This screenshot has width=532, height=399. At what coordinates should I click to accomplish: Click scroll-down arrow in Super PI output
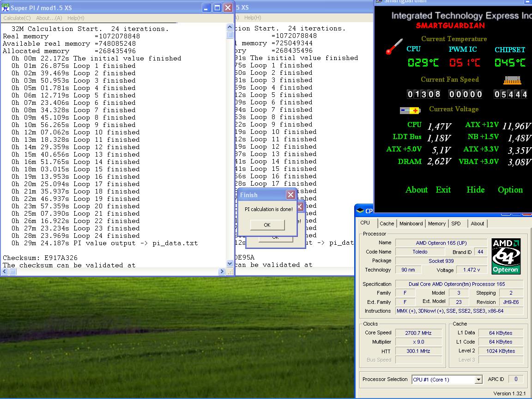coord(230,264)
